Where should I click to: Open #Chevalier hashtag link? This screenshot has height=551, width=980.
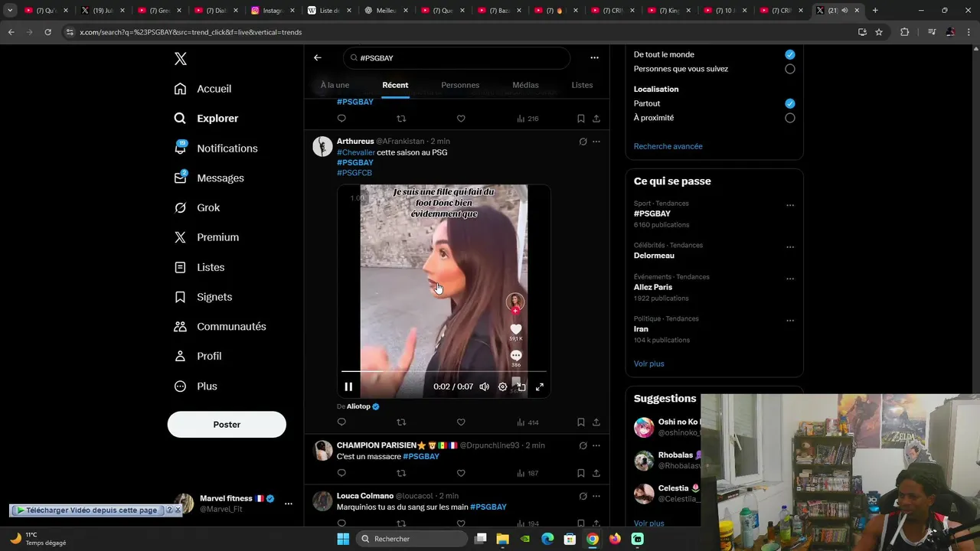[356, 152]
